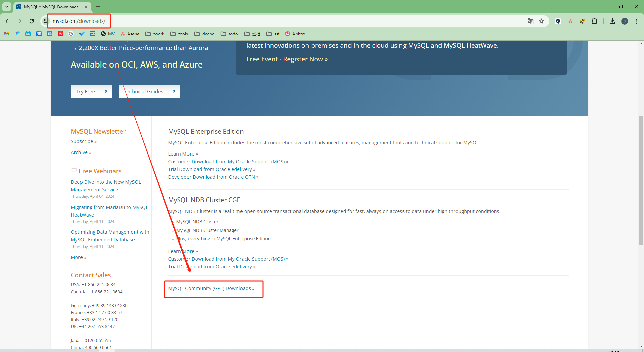Click Subscribe under MySQL Newsletter

pyautogui.click(x=84, y=141)
